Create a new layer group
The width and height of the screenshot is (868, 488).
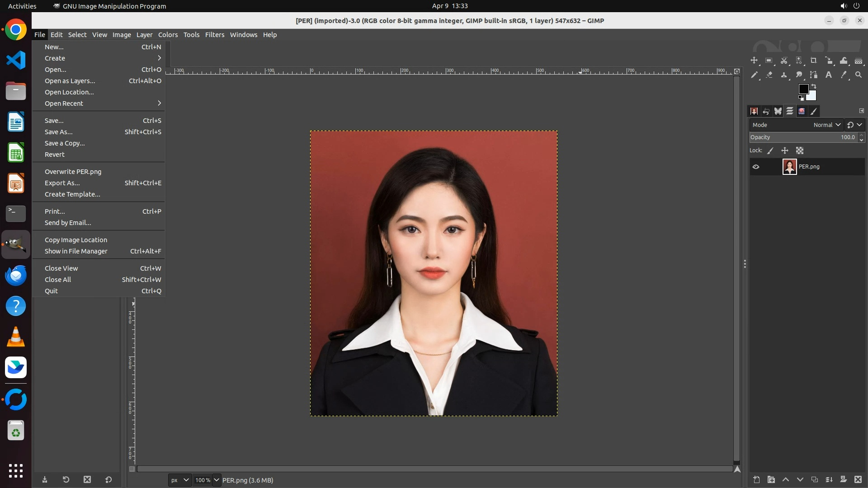click(771, 479)
